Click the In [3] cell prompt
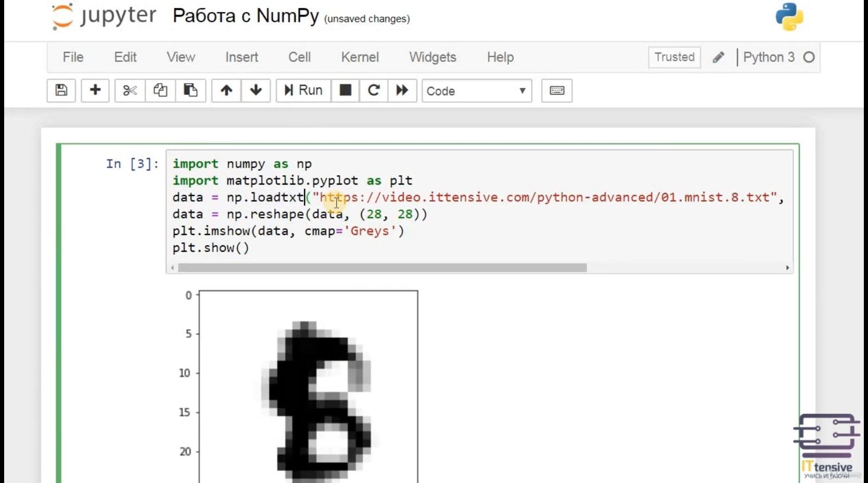This screenshot has width=868, height=483. click(x=132, y=164)
